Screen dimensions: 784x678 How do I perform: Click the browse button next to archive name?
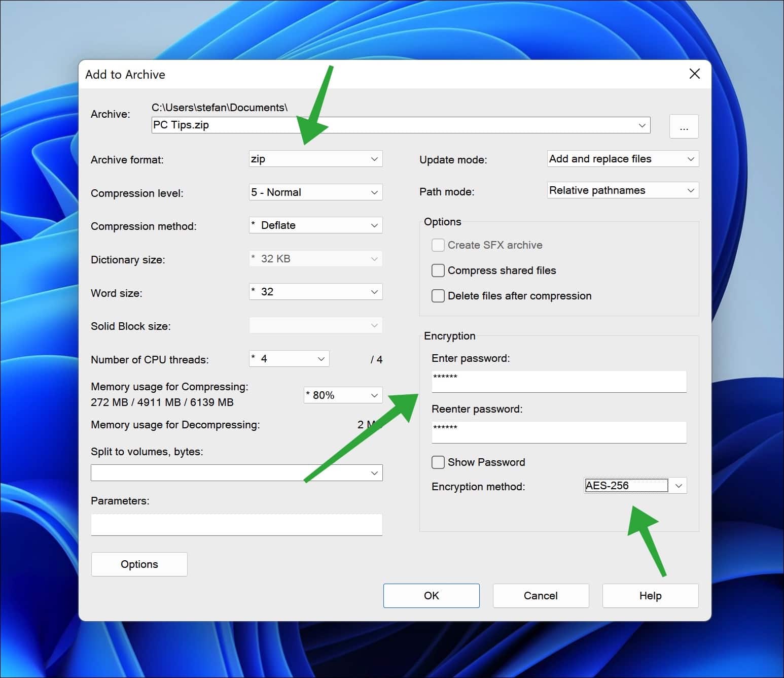point(684,126)
